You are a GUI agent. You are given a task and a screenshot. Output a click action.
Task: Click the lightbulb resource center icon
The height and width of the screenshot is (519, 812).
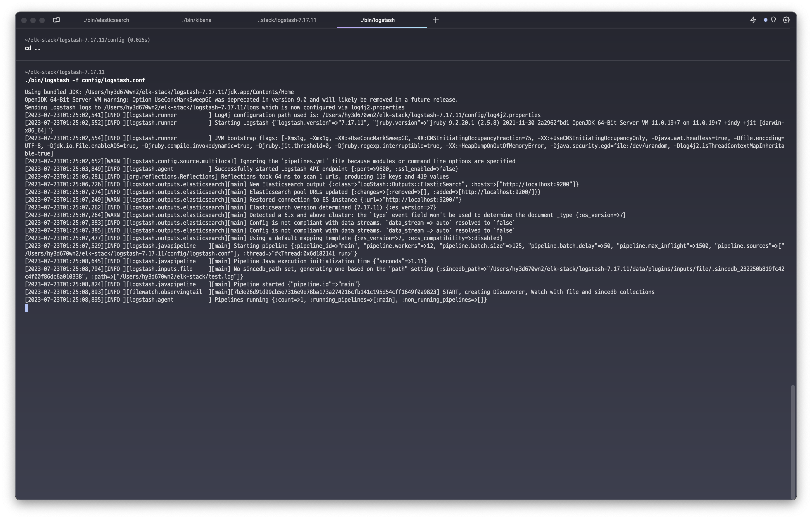774,20
